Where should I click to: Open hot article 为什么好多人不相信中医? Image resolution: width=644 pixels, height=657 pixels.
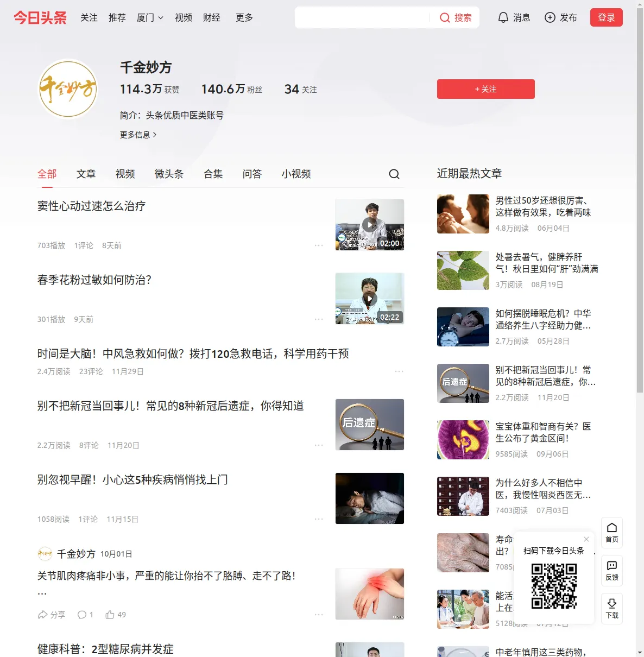(544, 489)
